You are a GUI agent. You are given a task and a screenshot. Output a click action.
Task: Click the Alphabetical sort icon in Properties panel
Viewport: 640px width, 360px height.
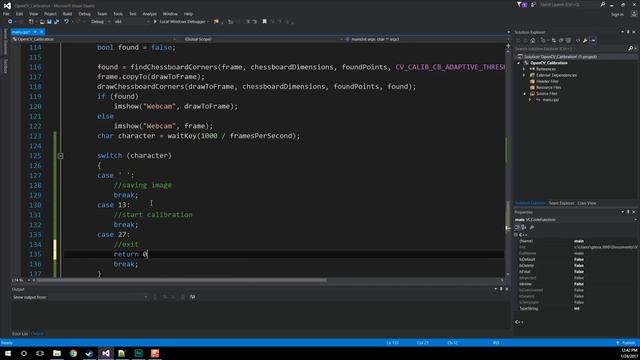pyautogui.click(x=524, y=227)
